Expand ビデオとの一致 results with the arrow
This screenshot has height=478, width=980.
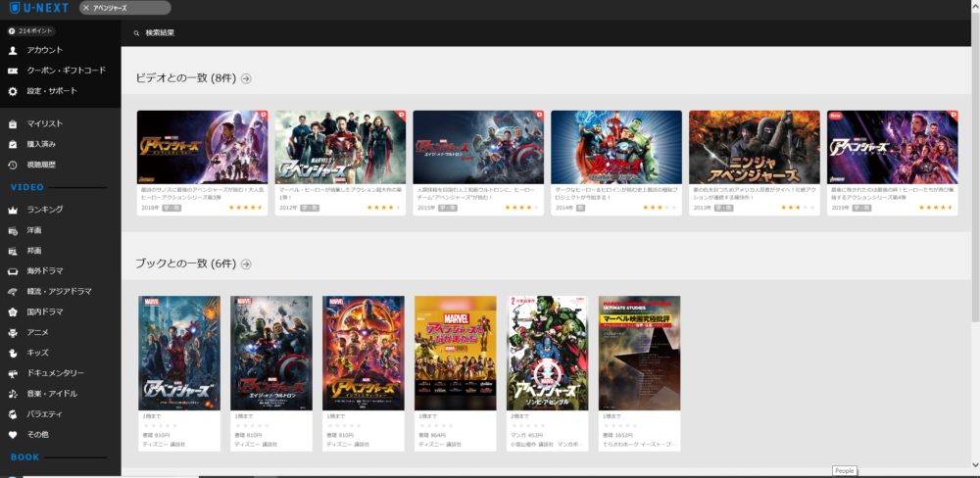point(246,78)
